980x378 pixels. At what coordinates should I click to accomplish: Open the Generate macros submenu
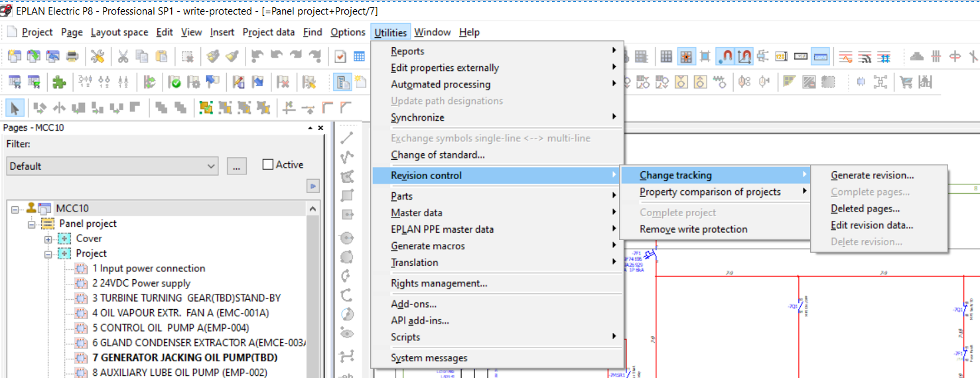(x=498, y=246)
